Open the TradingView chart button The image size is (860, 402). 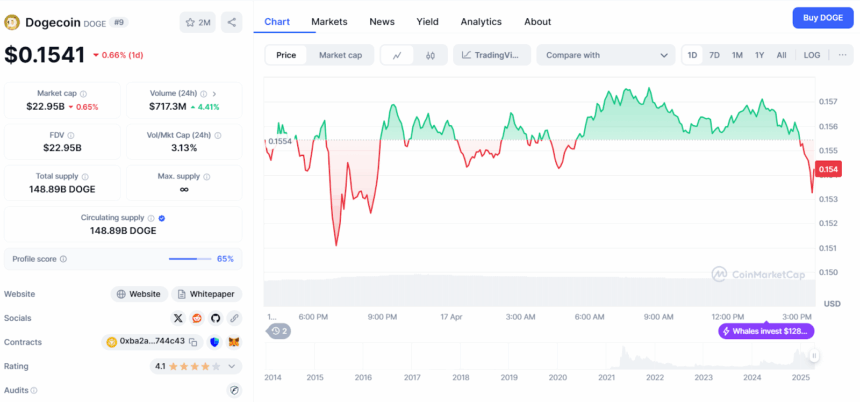pos(492,55)
